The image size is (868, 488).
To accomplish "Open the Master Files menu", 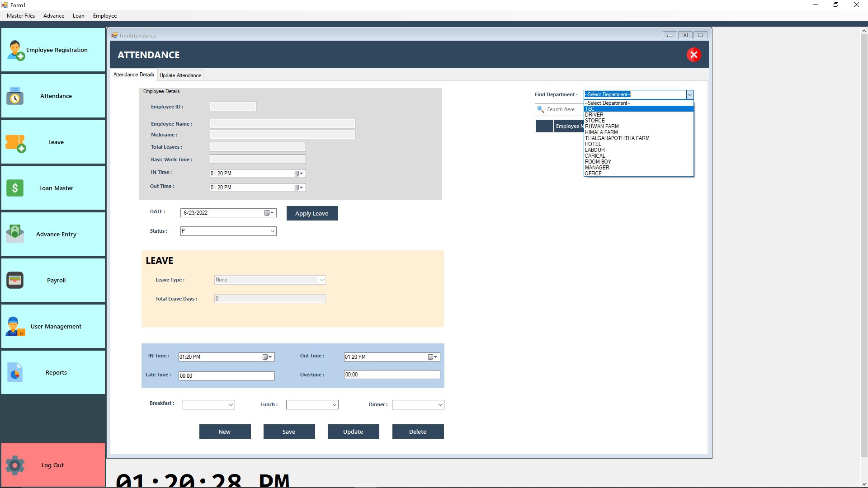I will [21, 16].
